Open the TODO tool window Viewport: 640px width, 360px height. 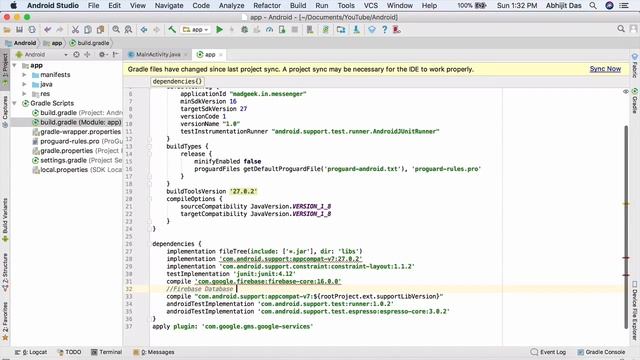[x=69, y=352]
